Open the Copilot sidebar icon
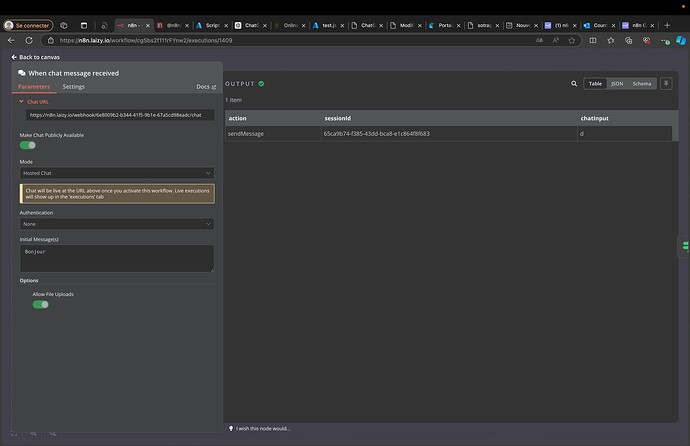690x446 pixels. (x=681, y=40)
